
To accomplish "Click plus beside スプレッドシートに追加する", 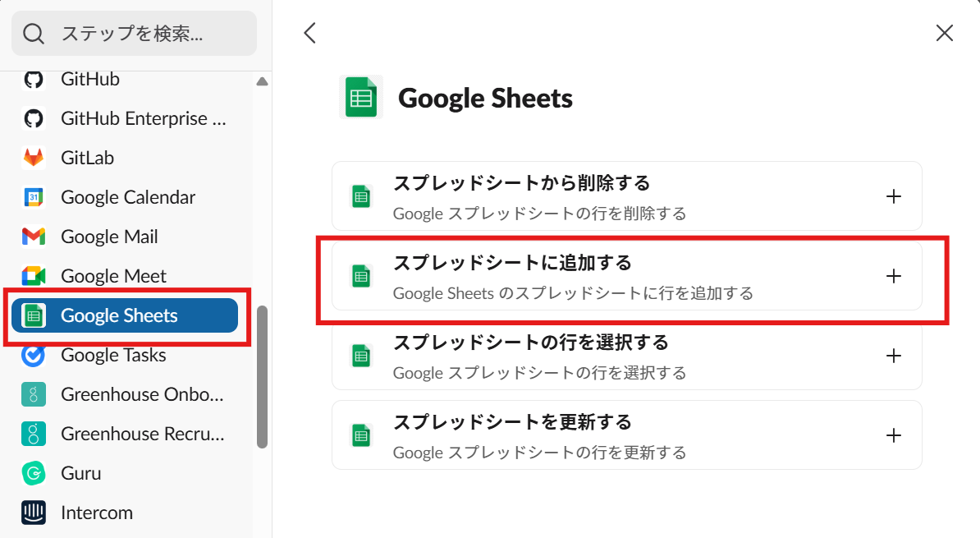I will point(894,276).
